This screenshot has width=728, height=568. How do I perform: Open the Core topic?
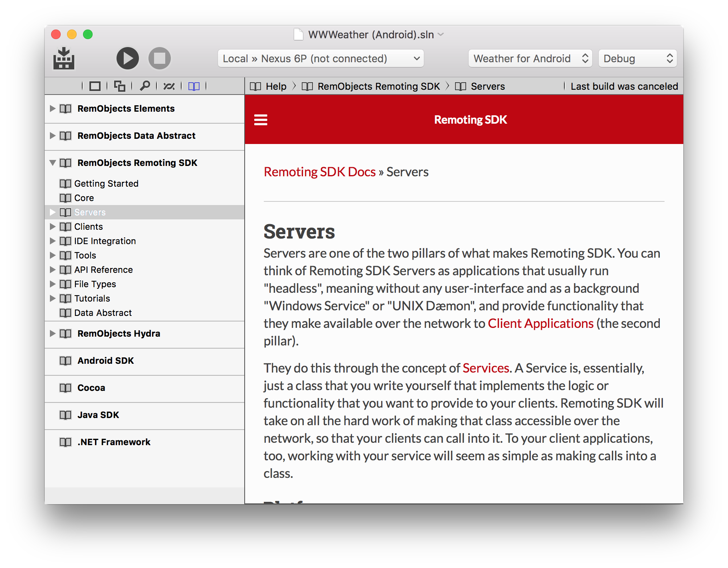[x=84, y=198]
